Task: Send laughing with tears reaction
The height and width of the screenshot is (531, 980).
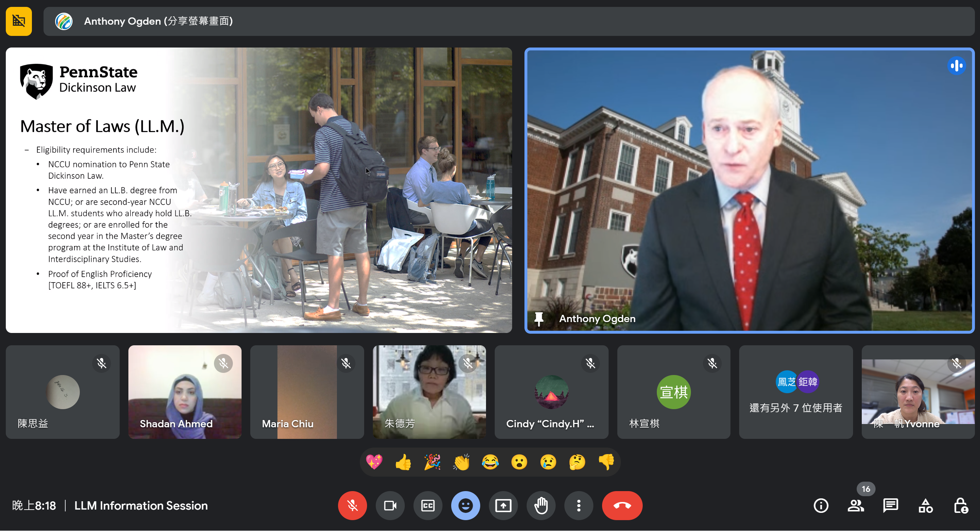Action: click(490, 462)
